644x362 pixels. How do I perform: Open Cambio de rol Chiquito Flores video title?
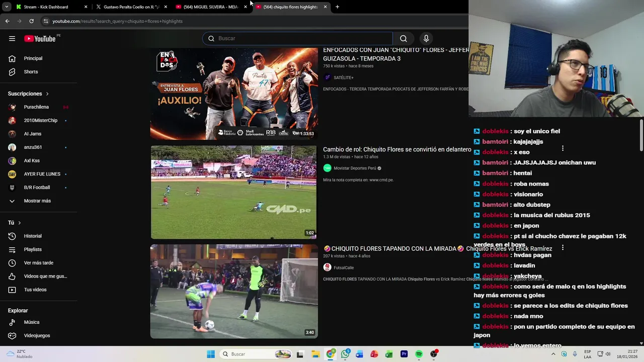(x=397, y=149)
